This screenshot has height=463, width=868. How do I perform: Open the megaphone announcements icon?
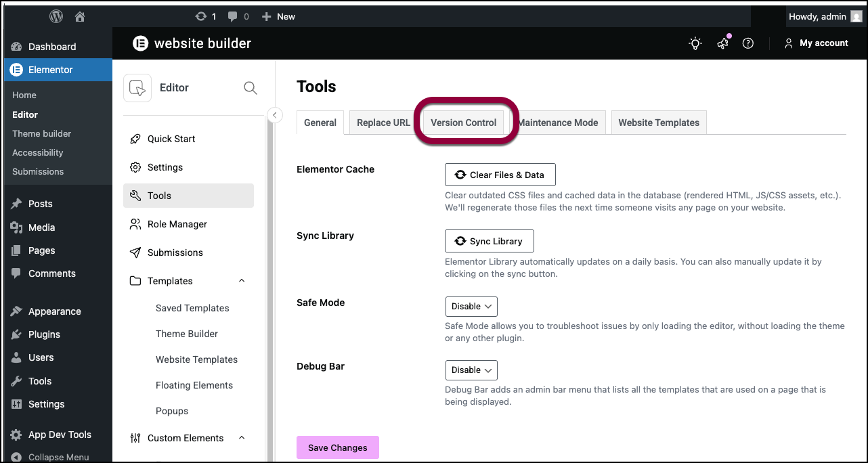(722, 43)
